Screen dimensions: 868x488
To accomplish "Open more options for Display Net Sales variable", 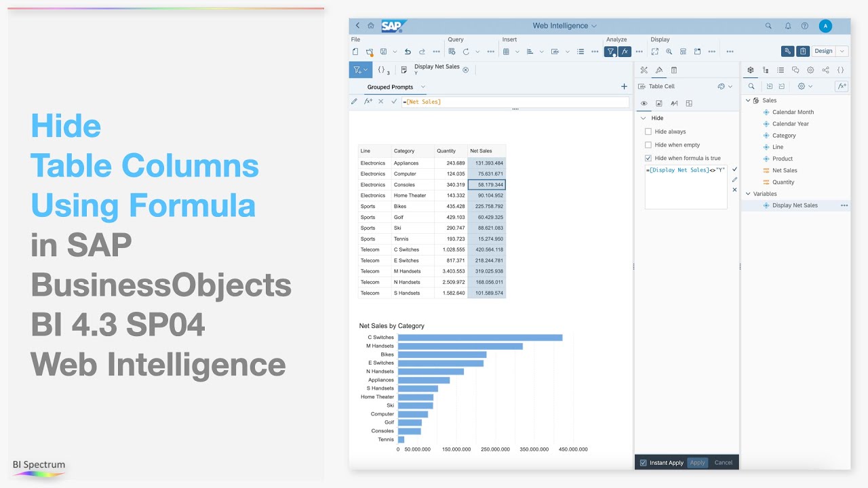I will [x=844, y=205].
